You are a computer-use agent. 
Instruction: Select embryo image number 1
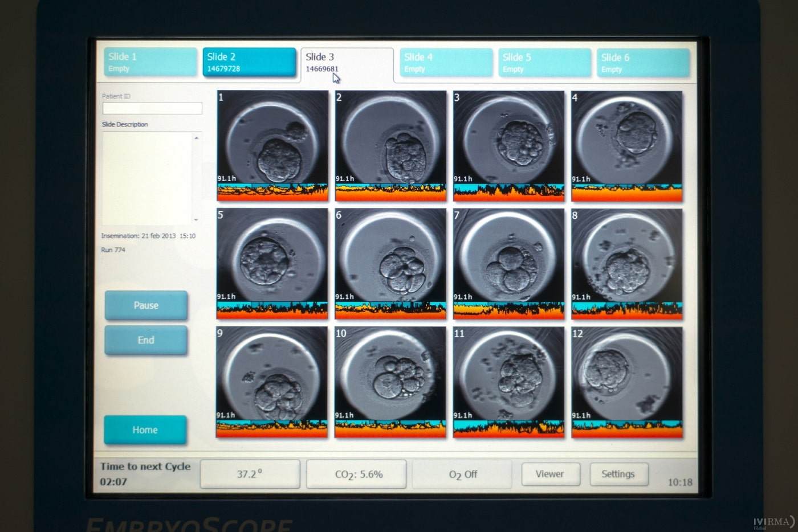[x=272, y=138]
